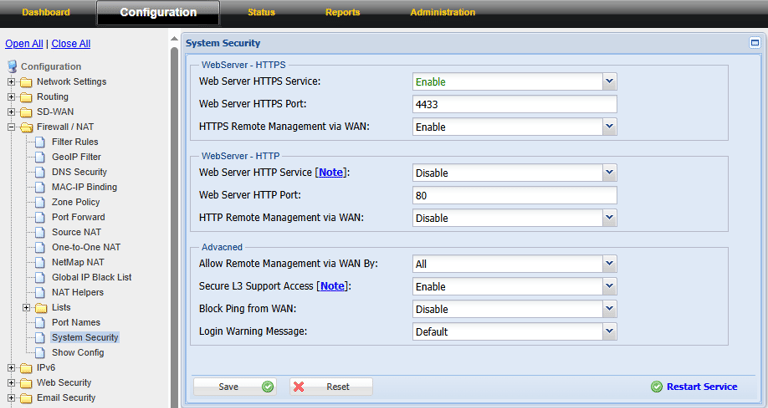
Task: Expand the Lists folder node
Action: click(26, 307)
